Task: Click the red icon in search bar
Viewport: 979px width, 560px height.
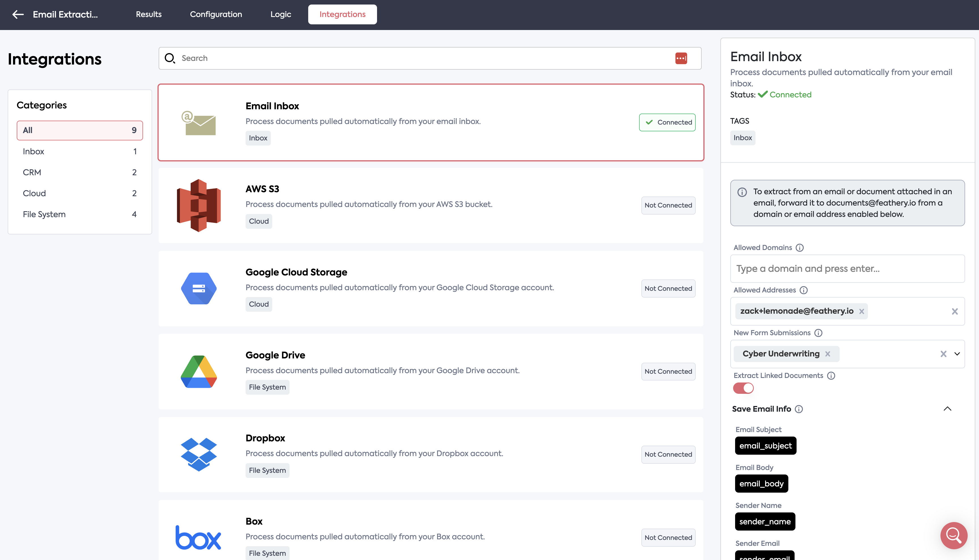Action: pos(681,58)
